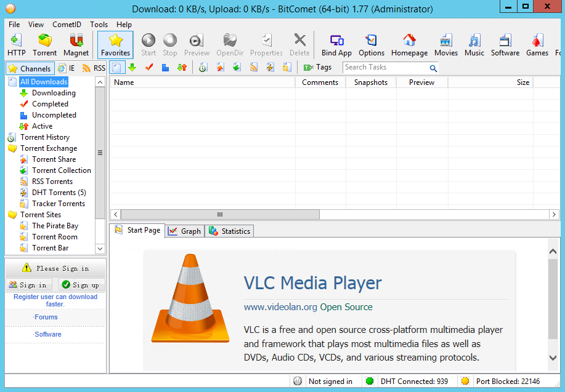Open The Pirate Bay site entry
The height and width of the screenshot is (392, 565).
pos(55,226)
